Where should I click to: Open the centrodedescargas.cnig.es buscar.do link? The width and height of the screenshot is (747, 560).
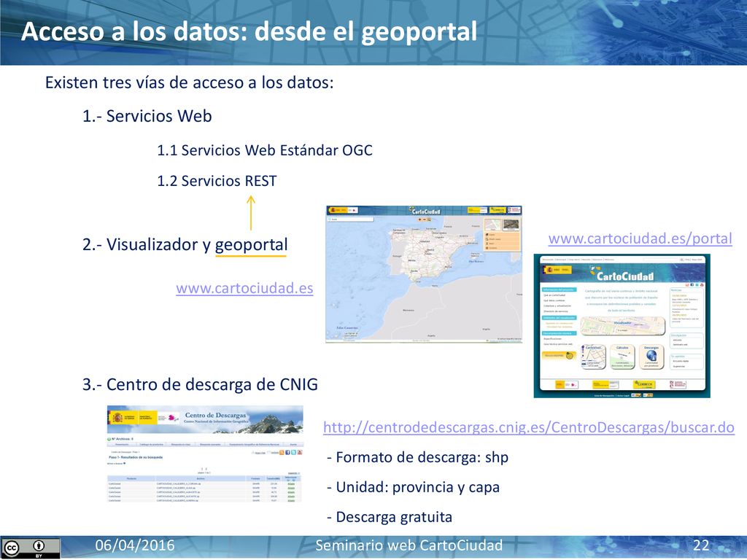pos(529,427)
